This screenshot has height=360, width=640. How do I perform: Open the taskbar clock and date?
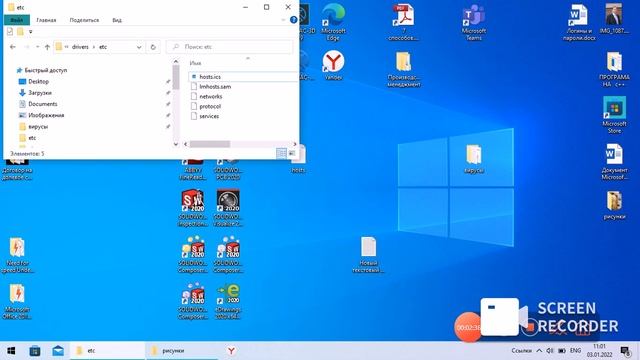(599, 351)
